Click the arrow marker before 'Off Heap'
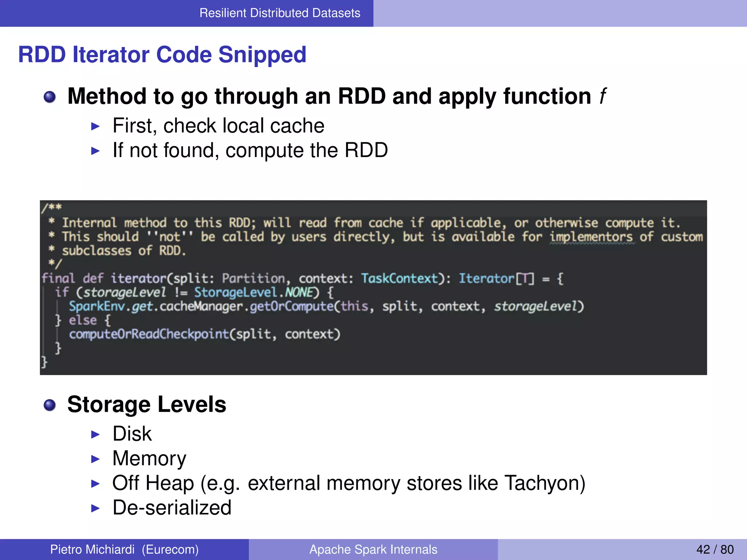 (95, 484)
